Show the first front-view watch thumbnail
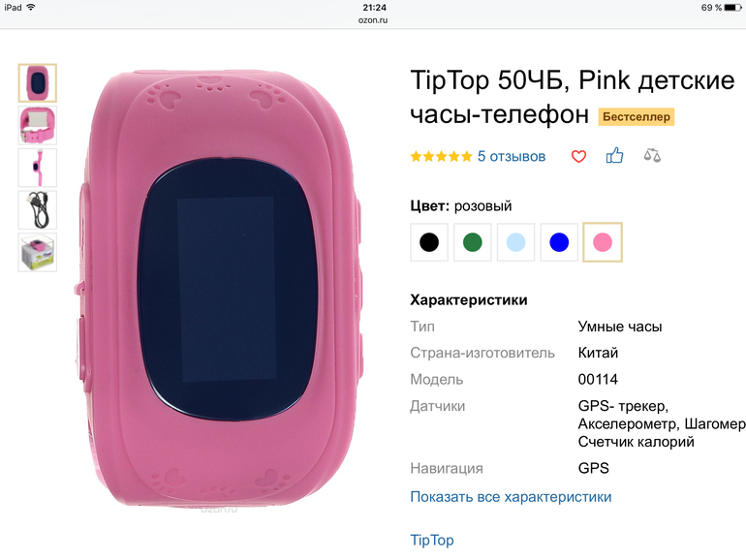Screen dimensions: 746x560 tap(38, 82)
